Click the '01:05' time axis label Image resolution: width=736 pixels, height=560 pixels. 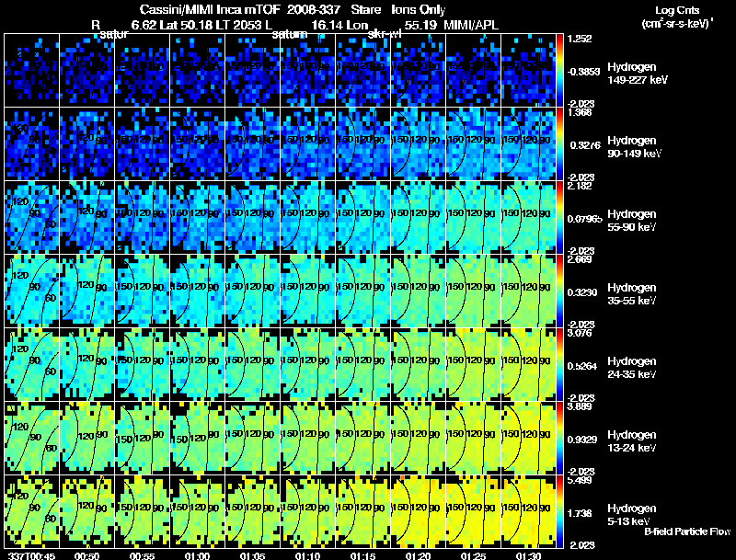click(x=252, y=556)
